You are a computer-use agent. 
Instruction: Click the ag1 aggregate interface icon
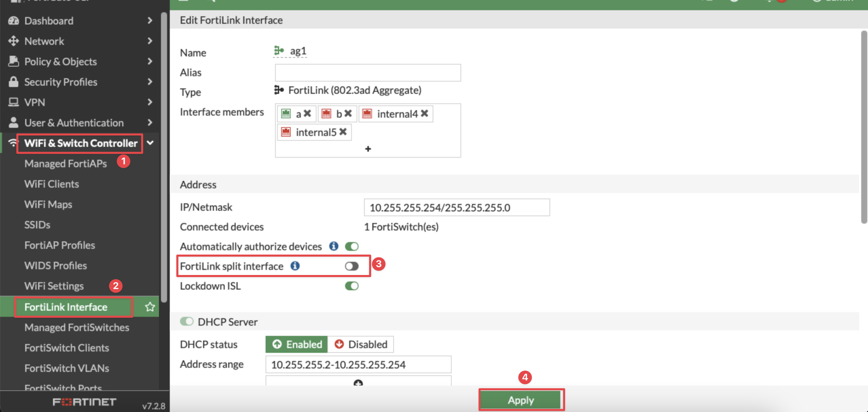click(x=279, y=51)
